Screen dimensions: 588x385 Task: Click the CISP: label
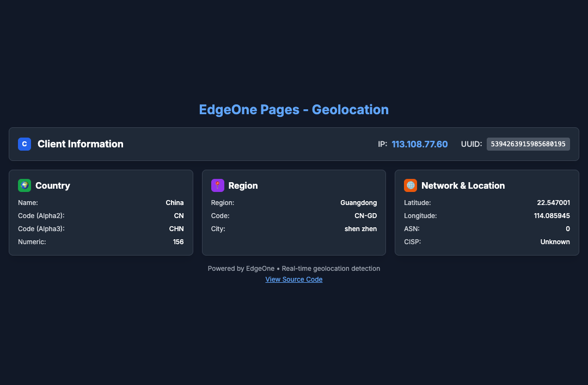pyautogui.click(x=413, y=242)
